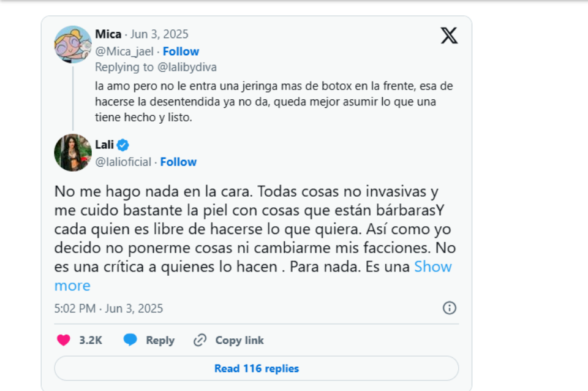Expand tweet with Show more
The height and width of the screenshot is (391, 588).
(433, 267)
